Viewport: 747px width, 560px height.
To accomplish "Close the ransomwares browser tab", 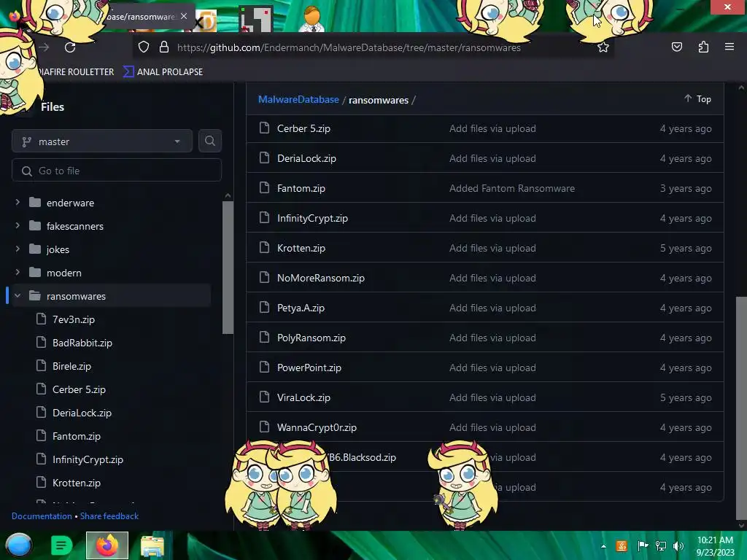I will [x=184, y=16].
